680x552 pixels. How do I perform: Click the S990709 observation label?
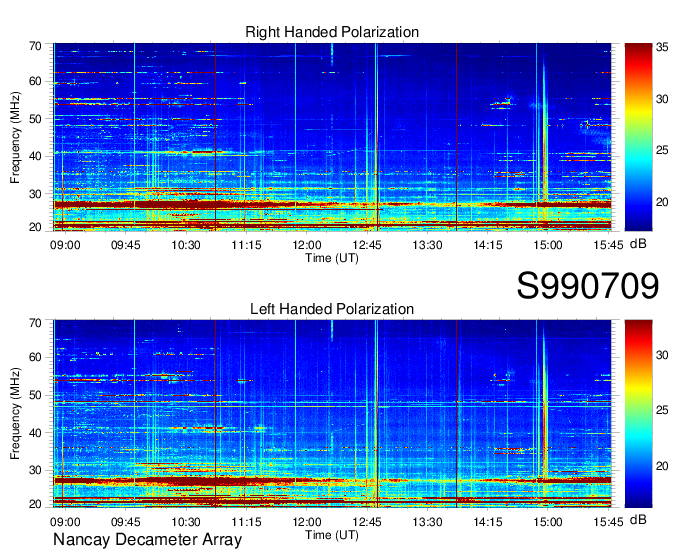tap(588, 286)
